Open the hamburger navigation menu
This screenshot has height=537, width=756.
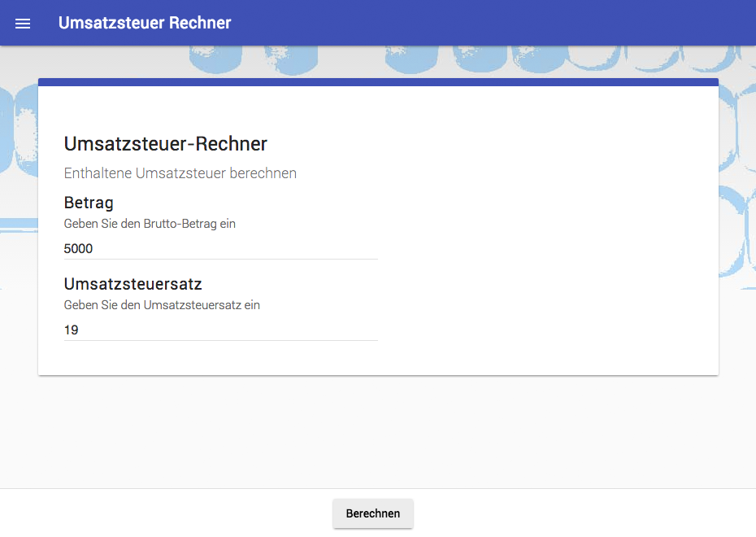coord(23,23)
